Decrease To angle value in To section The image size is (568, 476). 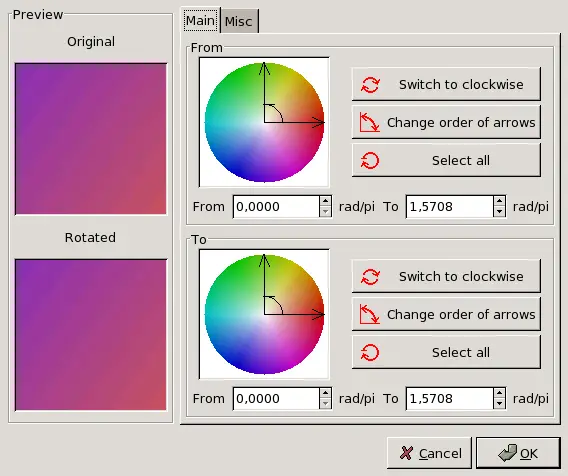[x=500, y=404]
